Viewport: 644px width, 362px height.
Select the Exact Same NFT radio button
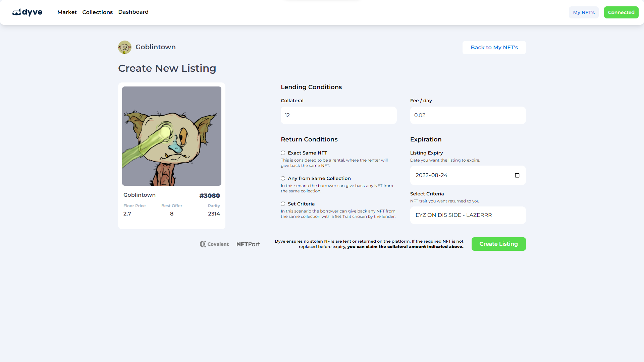(x=283, y=153)
